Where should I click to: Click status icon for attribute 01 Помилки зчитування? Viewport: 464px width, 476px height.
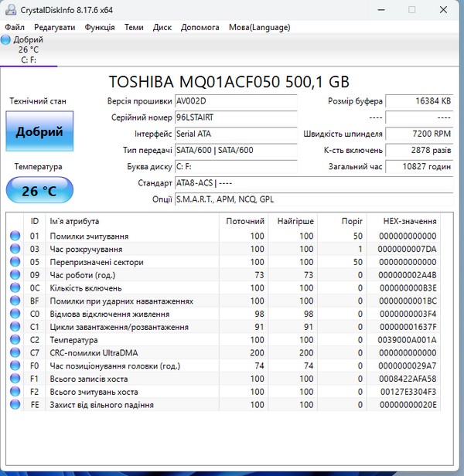(x=15, y=236)
